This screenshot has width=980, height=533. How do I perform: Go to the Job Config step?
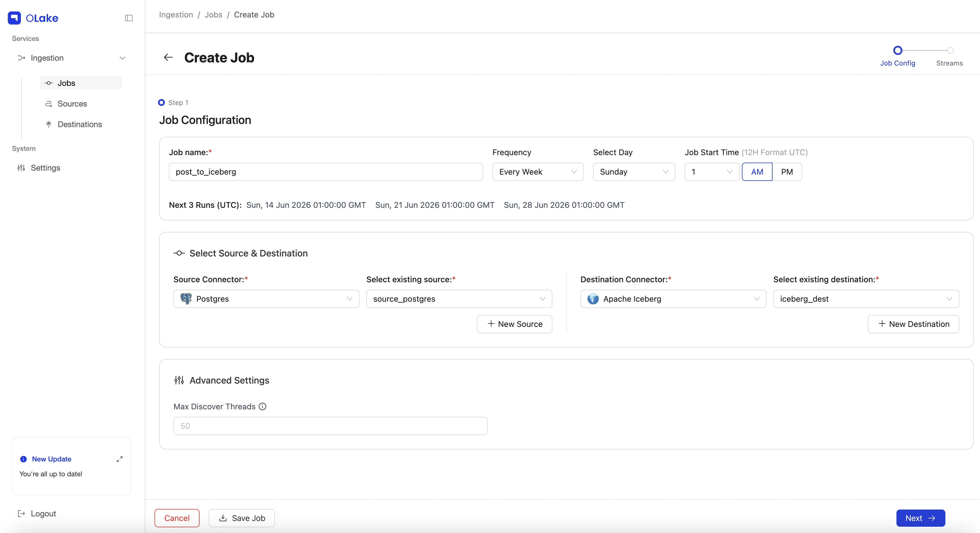pos(898,56)
